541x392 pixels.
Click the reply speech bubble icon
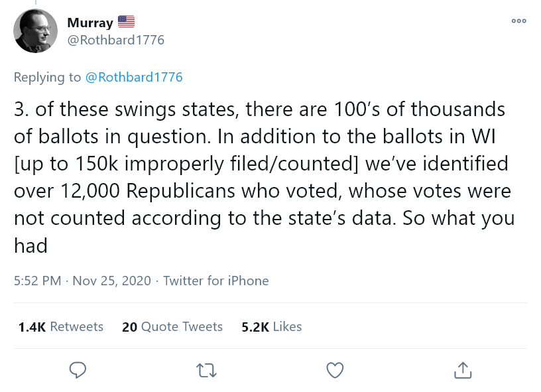79,369
